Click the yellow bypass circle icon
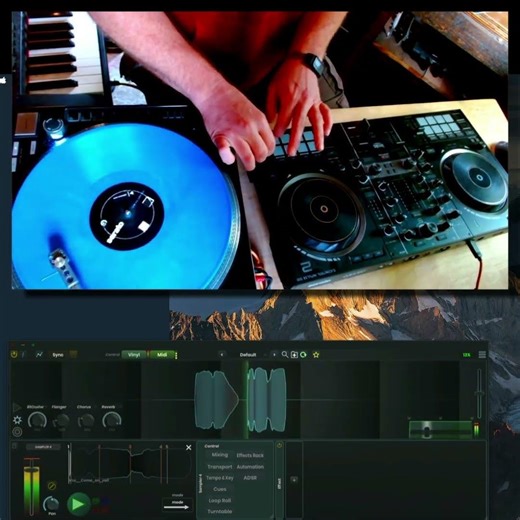 [x=52, y=486]
